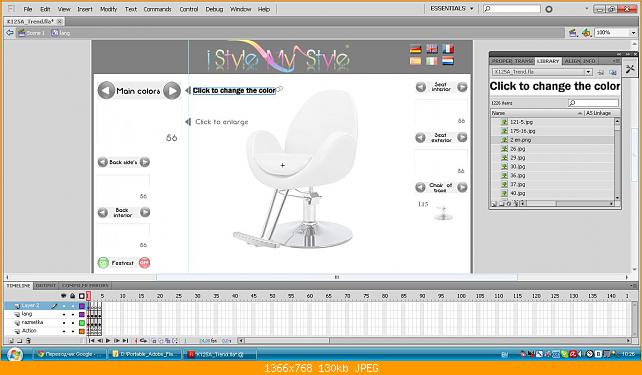Open the Edit Symbols icon in edit bar
The height and width of the screenshot is (375, 642).
[x=586, y=33]
